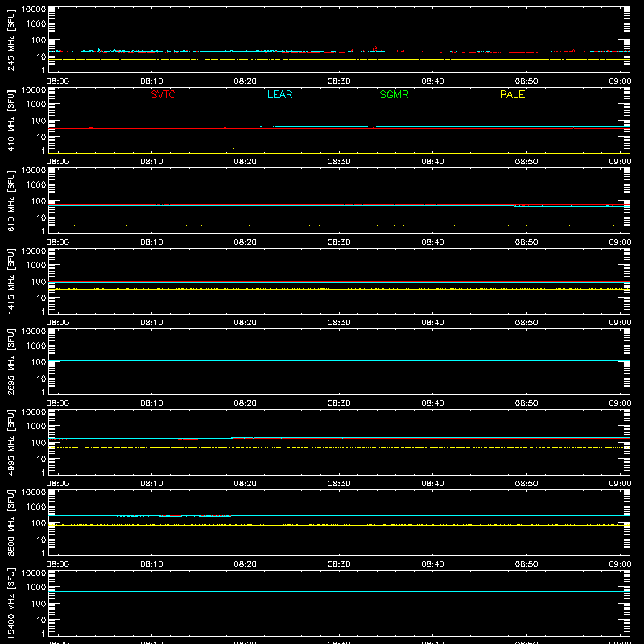This screenshot has height=644, width=644.
Task: Click 08:20 tick under the 2695 MHz panel
Action: 246,403
